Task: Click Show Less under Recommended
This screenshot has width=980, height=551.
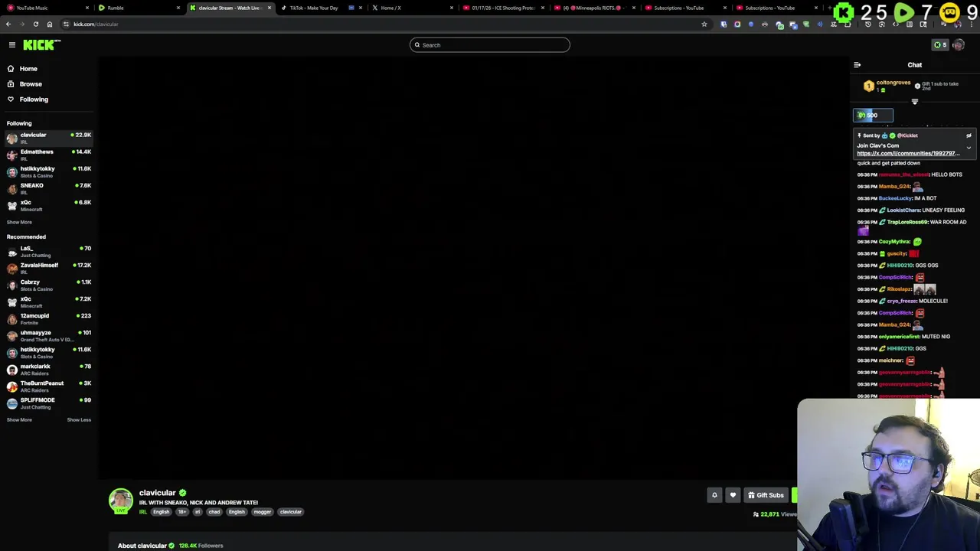Action: [x=79, y=419]
